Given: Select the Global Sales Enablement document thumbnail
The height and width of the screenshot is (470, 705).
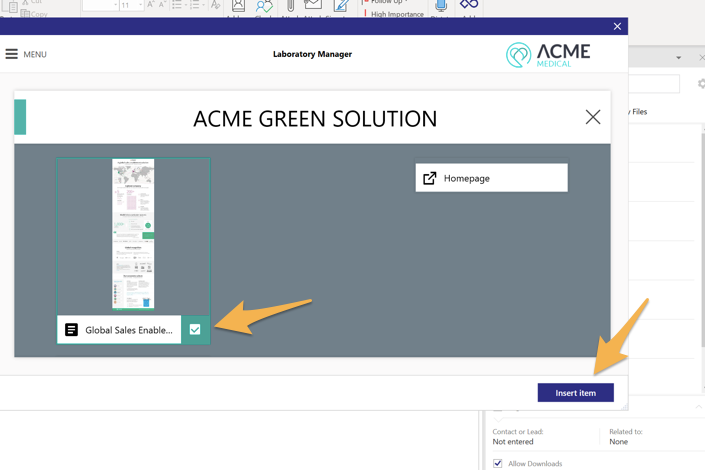Looking at the screenshot, I should click(x=133, y=234).
